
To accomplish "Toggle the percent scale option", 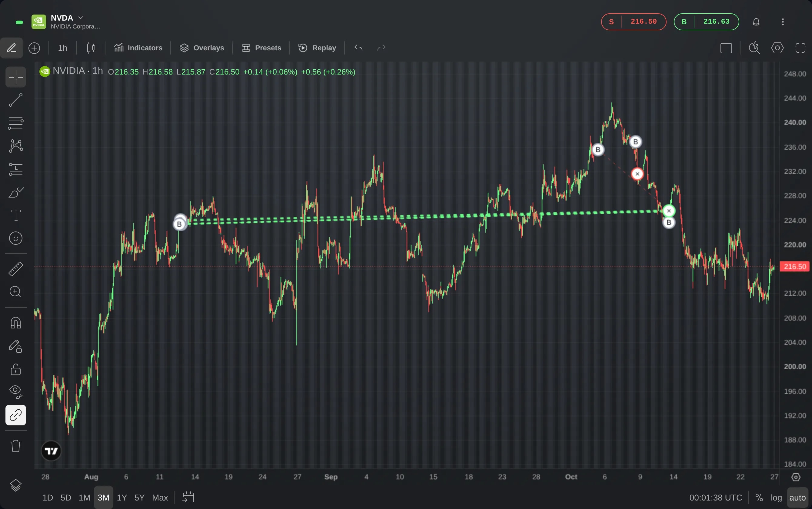I will point(759,497).
